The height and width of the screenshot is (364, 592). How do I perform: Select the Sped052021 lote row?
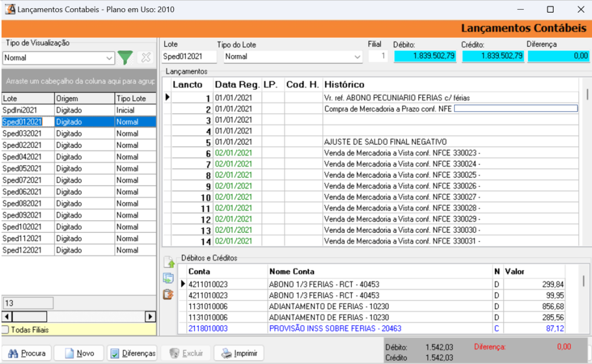tap(79, 169)
